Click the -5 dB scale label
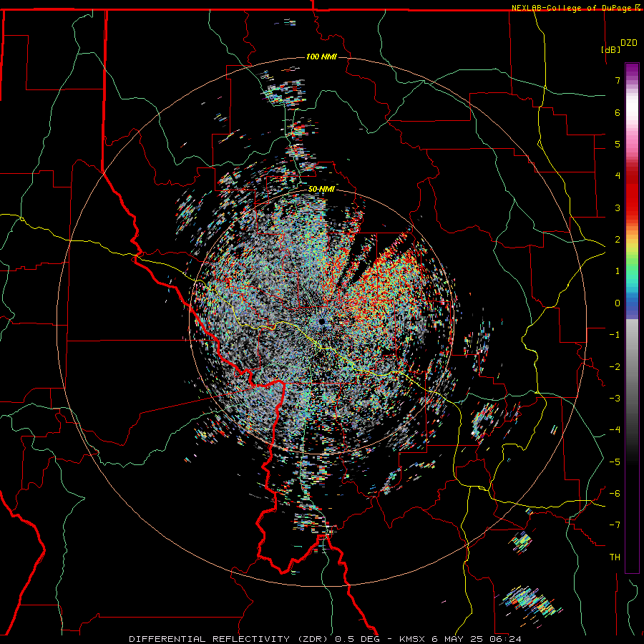The width and height of the screenshot is (644, 644). [615, 462]
